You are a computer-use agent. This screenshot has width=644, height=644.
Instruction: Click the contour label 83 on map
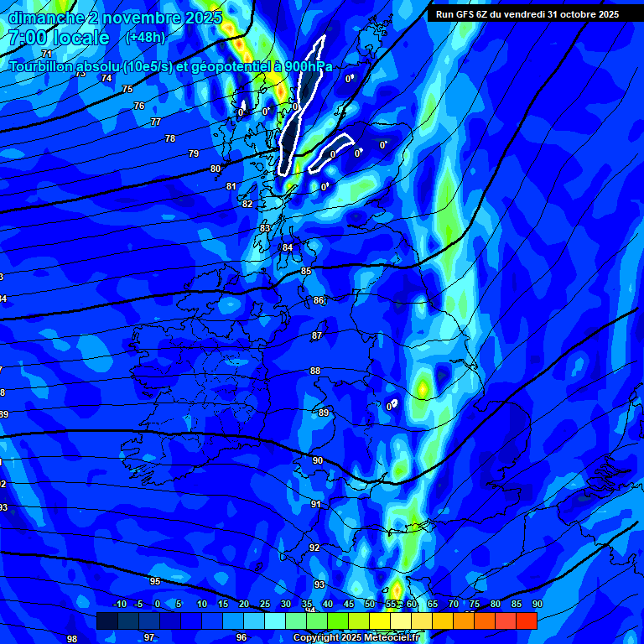[265, 228]
